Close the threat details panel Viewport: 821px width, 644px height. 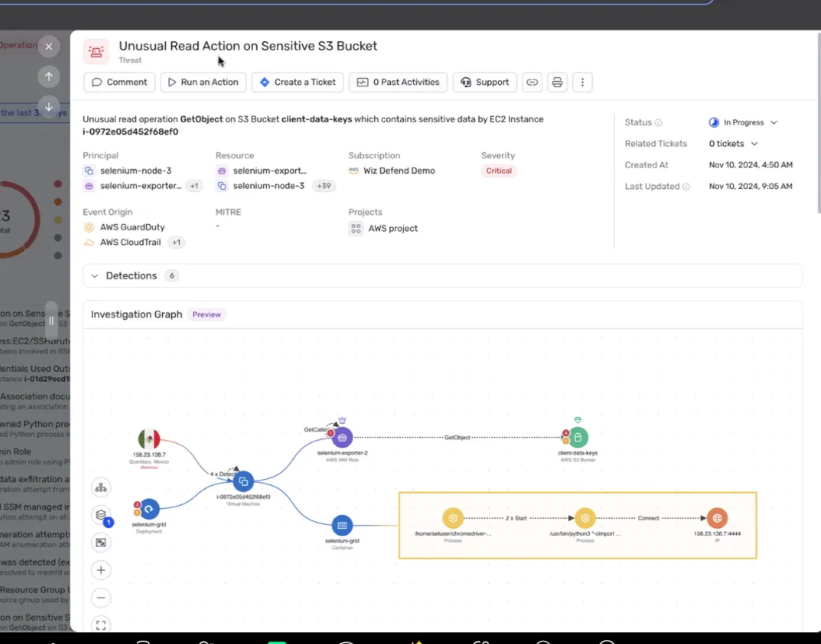click(49, 47)
